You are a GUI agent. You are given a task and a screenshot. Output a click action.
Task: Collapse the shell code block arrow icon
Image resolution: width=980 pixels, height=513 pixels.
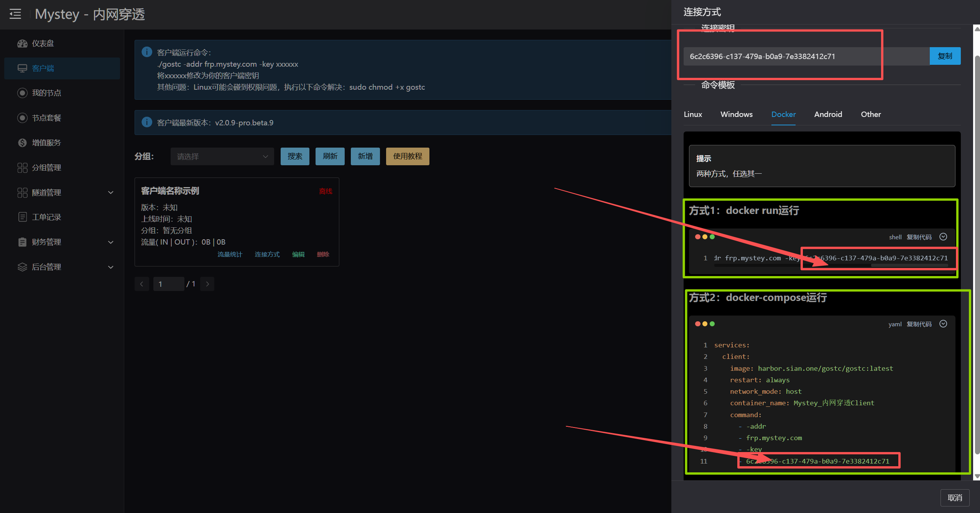943,237
